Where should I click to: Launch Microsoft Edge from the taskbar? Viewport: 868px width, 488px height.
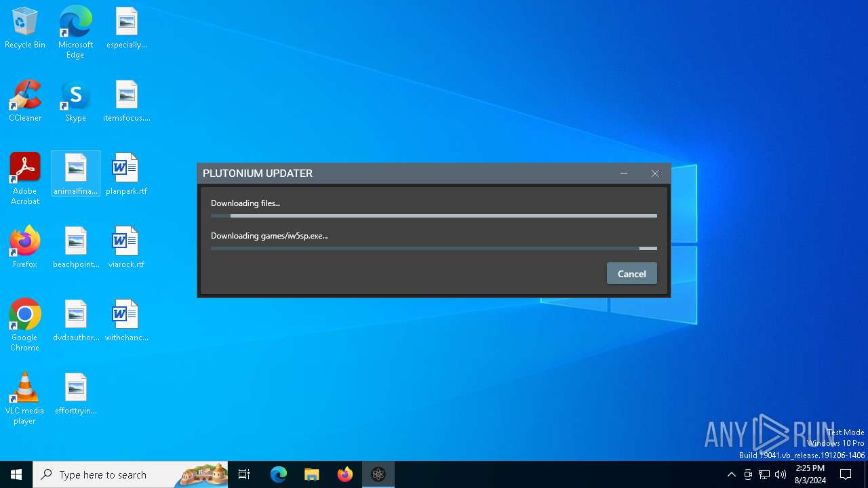279,474
